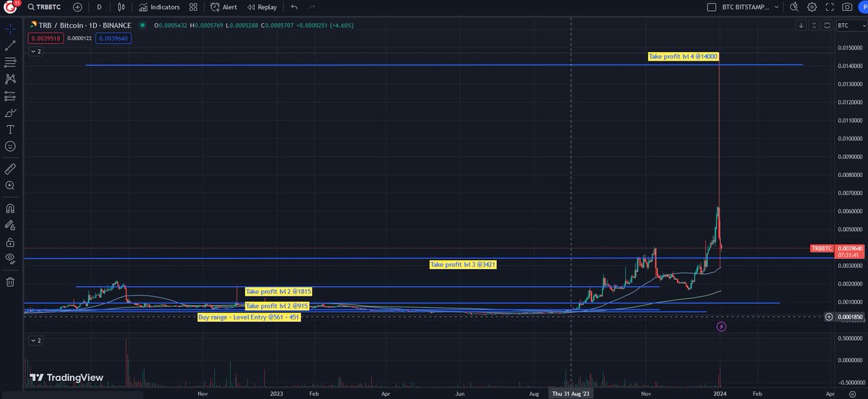Toggle stay in drawing mode
Screen dimensions: 868x399
pyautogui.click(x=10, y=225)
